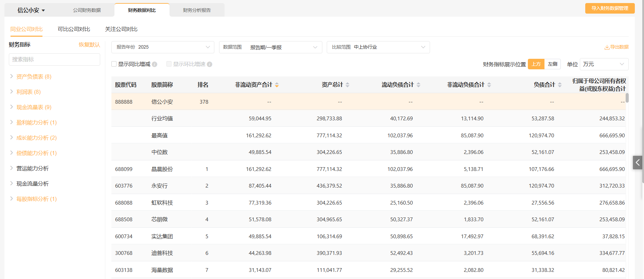
Task: Sort by 非流动负债合计 using its arrows
Action: [x=489, y=85]
